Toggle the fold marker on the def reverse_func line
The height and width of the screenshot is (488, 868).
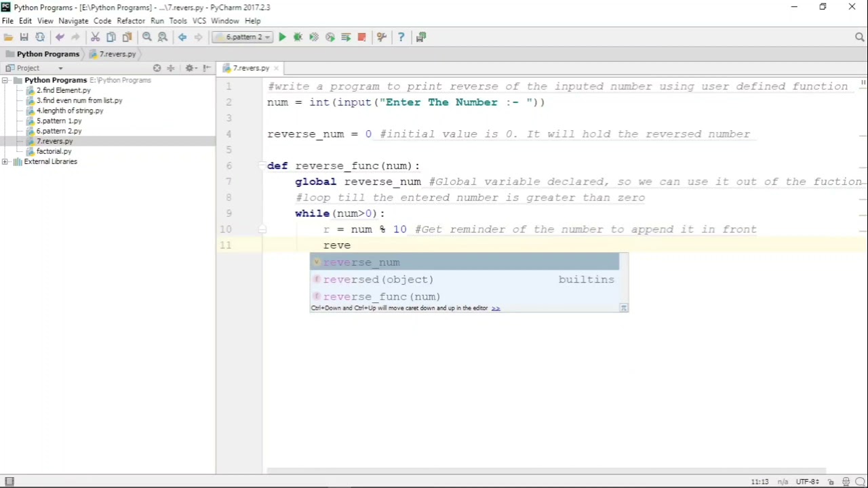coord(262,166)
